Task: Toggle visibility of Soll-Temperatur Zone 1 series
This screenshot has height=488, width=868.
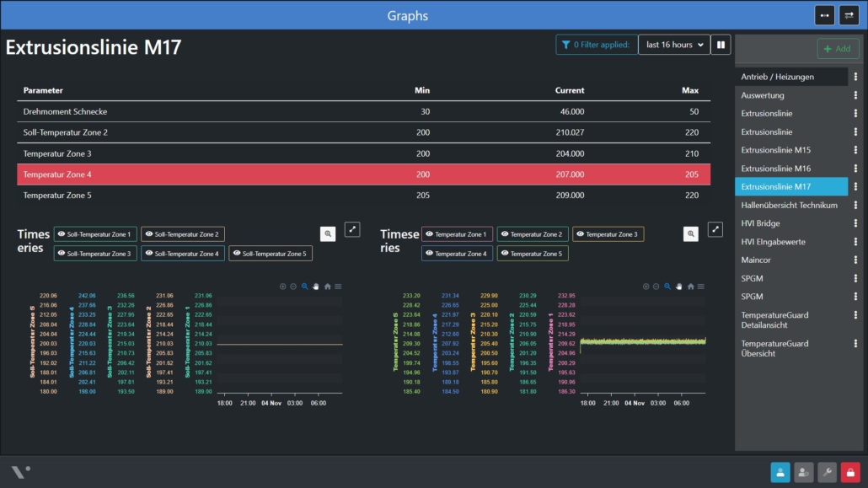Action: (94, 233)
